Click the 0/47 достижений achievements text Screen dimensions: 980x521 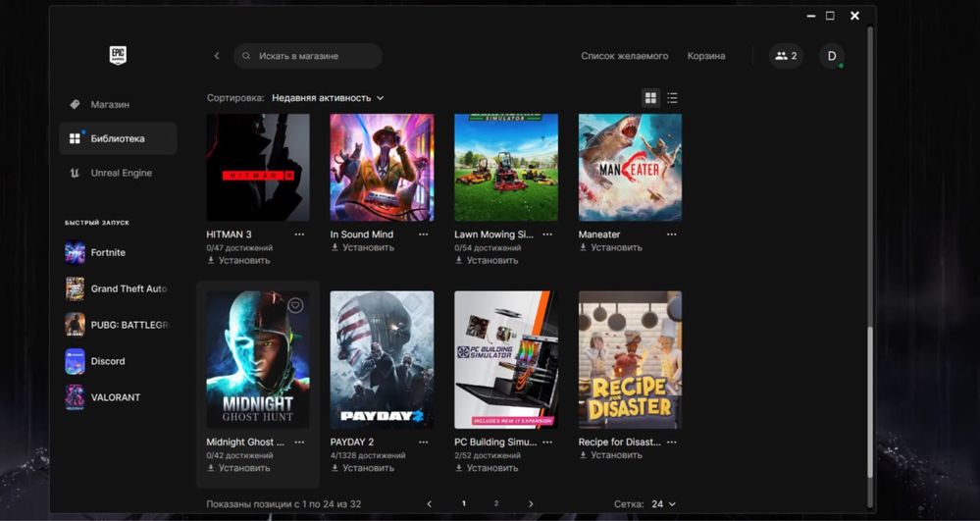(x=239, y=247)
